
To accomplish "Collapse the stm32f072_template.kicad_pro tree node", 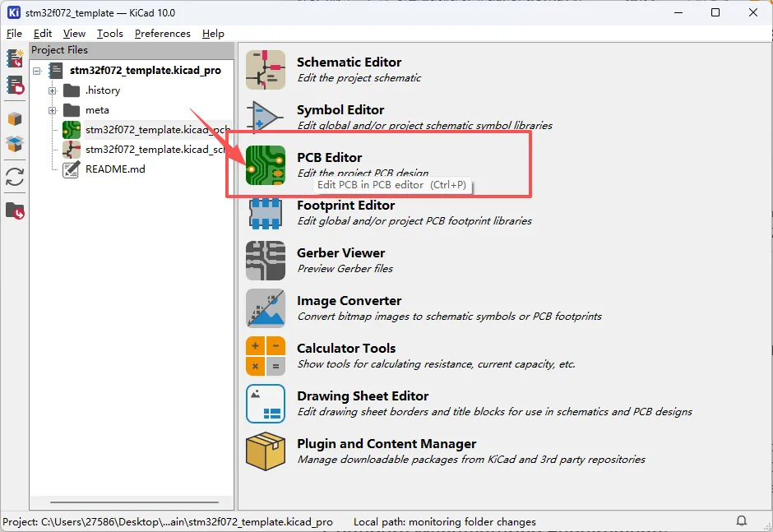I will [37, 71].
